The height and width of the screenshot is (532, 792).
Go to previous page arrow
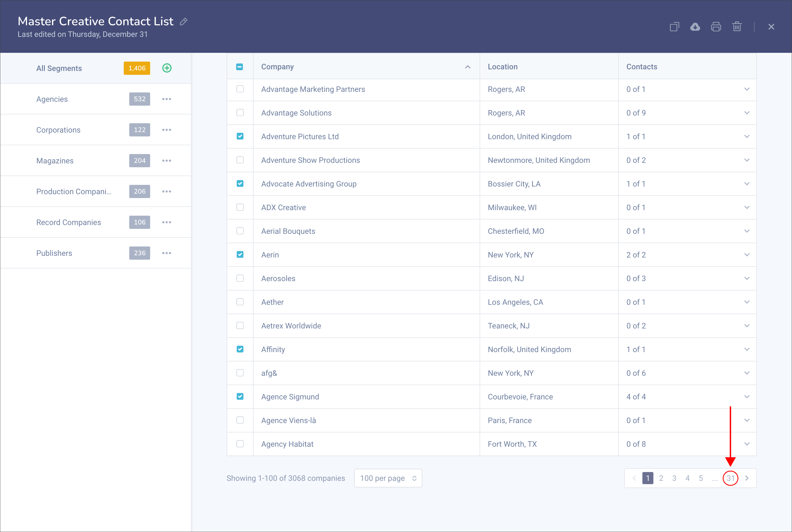click(634, 478)
